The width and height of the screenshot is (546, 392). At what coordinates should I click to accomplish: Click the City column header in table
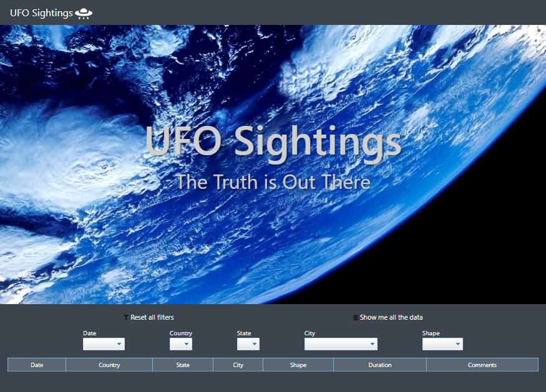coord(238,365)
